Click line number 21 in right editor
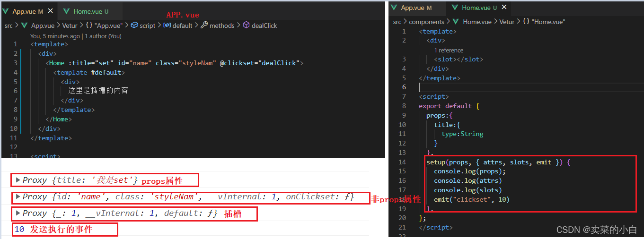Image resolution: width=644 pixels, height=239 pixels. click(x=402, y=227)
